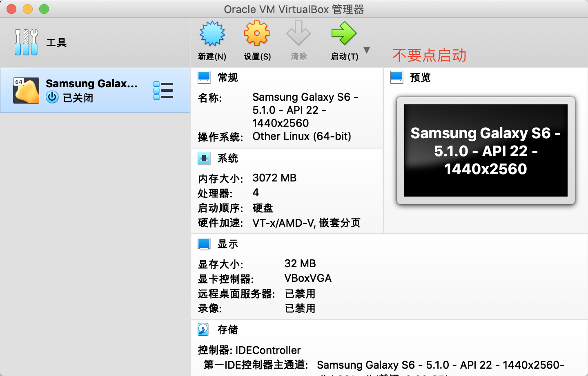588x376 pixels.
Task: Click the 32 MB video memory value
Action: click(300, 263)
